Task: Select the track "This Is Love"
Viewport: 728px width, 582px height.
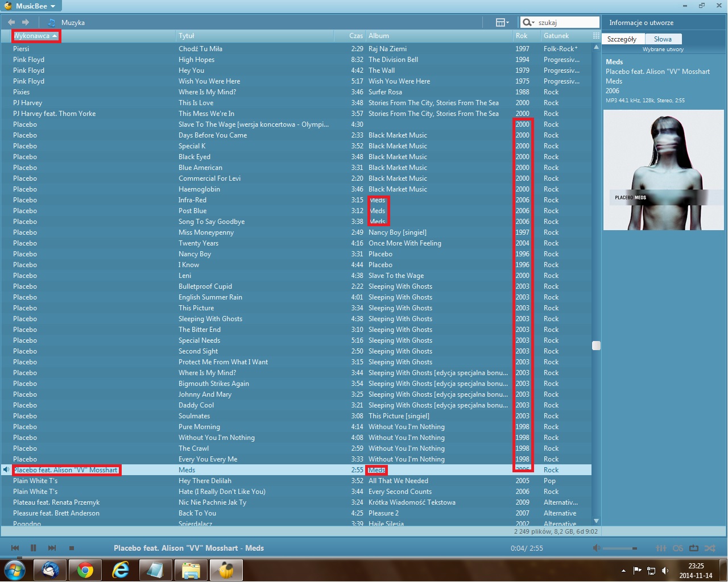Action: point(196,103)
